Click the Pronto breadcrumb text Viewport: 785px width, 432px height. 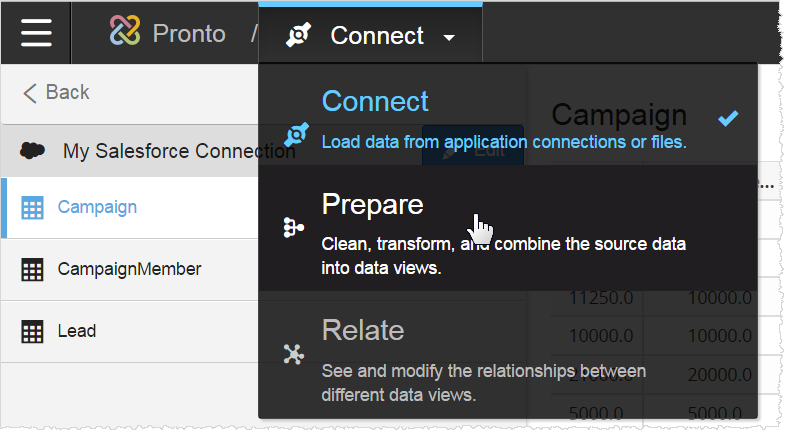[189, 34]
